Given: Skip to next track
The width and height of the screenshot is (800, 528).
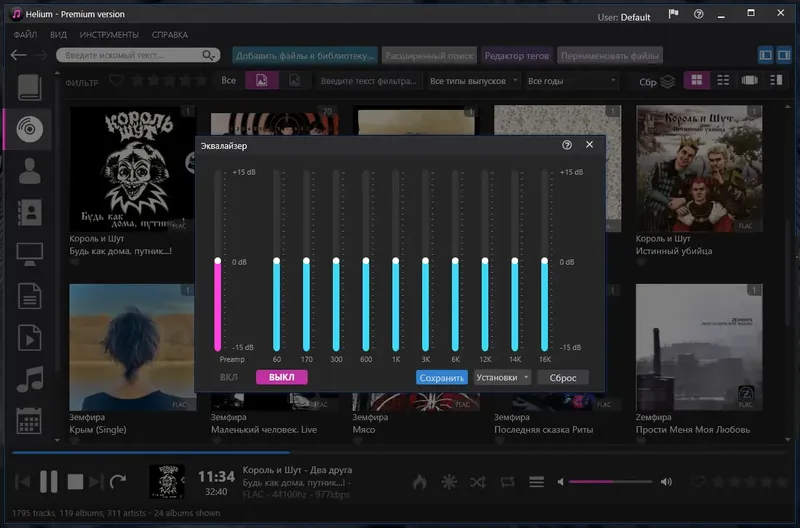Looking at the screenshot, I should point(96,482).
